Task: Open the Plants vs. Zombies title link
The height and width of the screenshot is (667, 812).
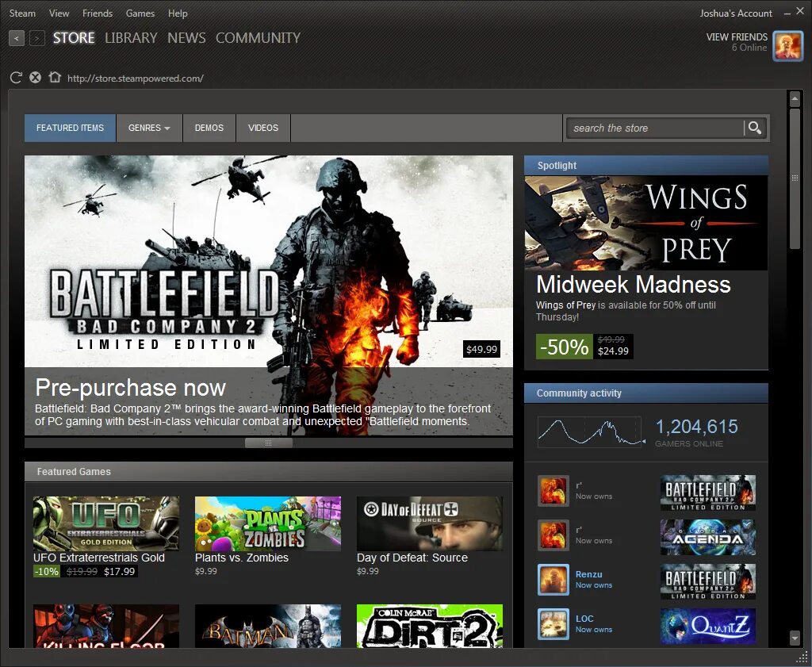Action: point(242,558)
